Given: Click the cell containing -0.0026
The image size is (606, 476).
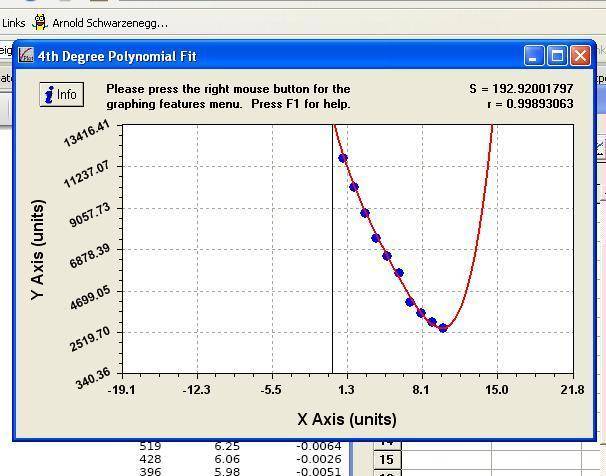Looking at the screenshot, I should click(321, 459).
